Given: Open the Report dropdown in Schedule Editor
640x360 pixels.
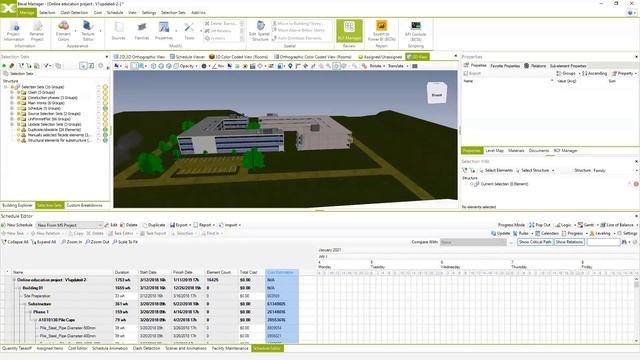Looking at the screenshot, I should [x=204, y=225].
